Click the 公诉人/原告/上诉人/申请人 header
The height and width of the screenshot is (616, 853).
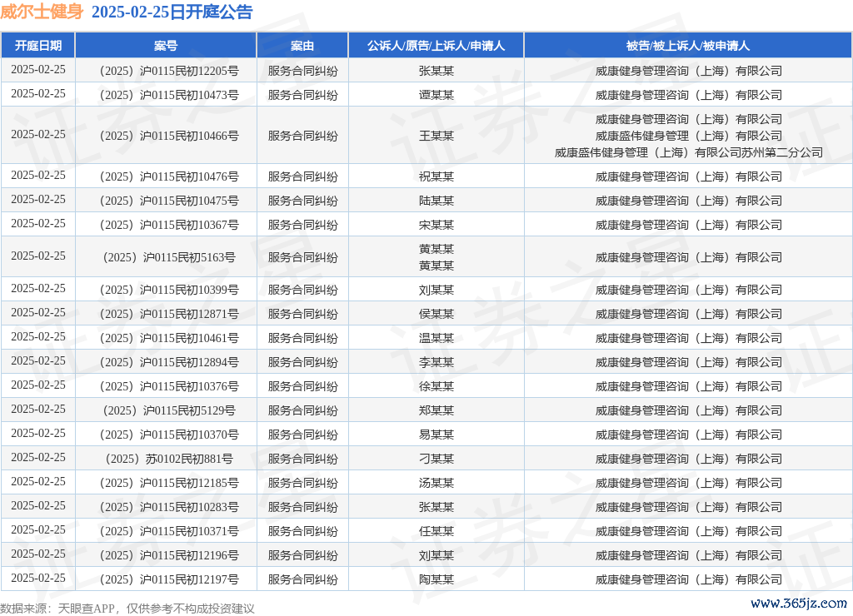[436, 46]
